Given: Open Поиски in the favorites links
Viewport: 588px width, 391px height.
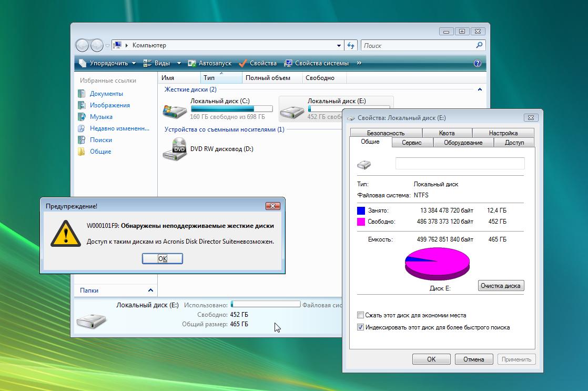Looking at the screenshot, I should pos(100,140).
